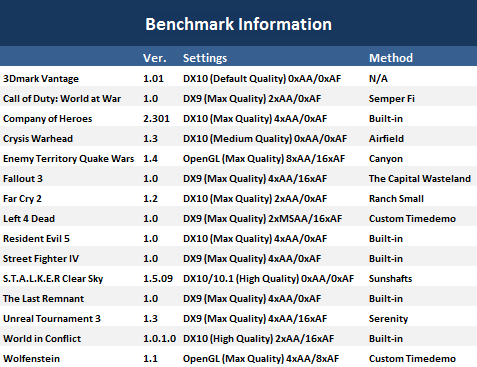
Task: Click version '1.5.09' for S.T.A.L.K.E.R
Action: tap(158, 279)
